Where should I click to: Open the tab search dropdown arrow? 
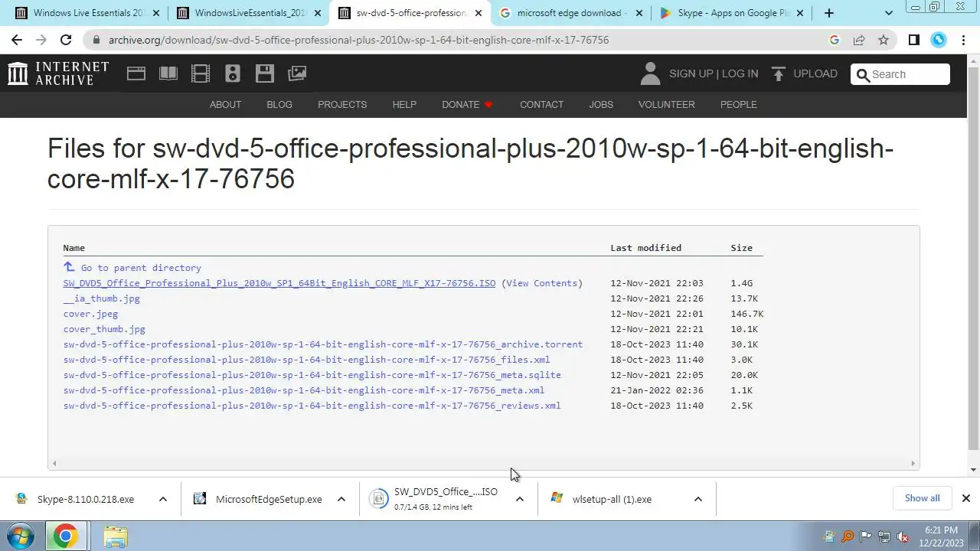coord(889,13)
